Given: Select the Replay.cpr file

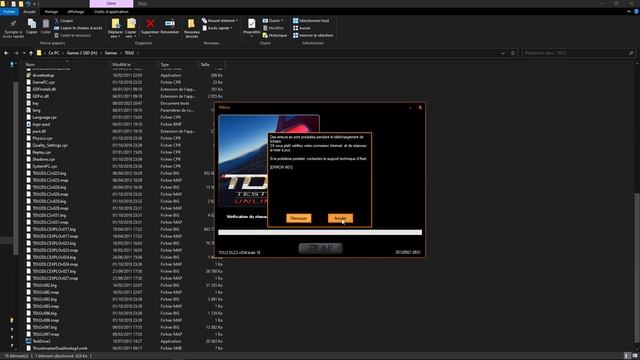Looking at the screenshot, I should pyautogui.click(x=41, y=152).
